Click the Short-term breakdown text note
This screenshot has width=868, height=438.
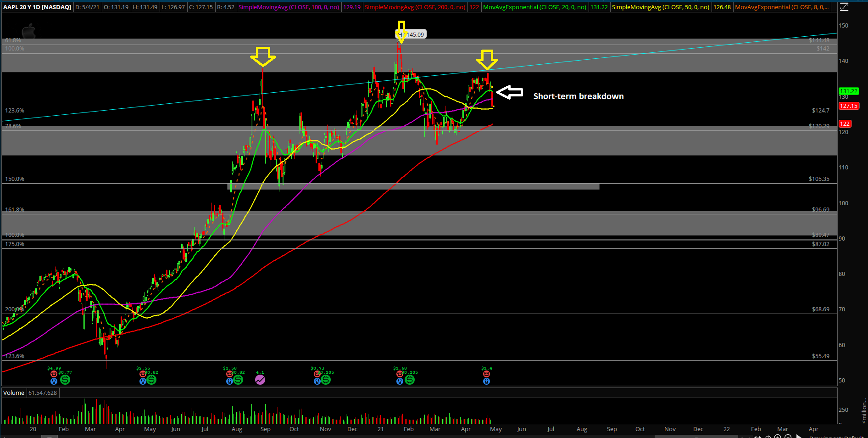coord(579,96)
